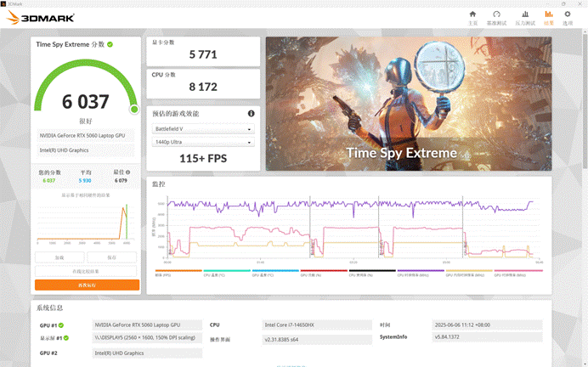This screenshot has height=367, width=588.
Task: Toggle the purple CPU clock frequency legend
Action: click(421, 273)
